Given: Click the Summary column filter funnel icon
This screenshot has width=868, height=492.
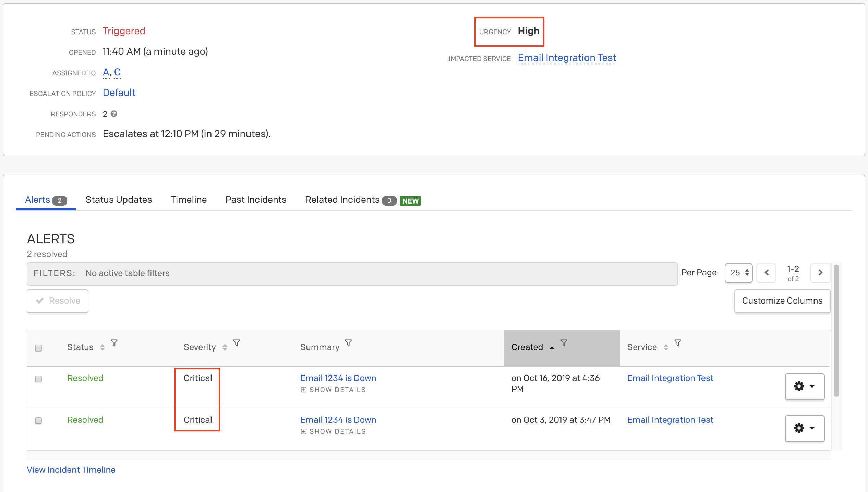Looking at the screenshot, I should click(x=348, y=343).
